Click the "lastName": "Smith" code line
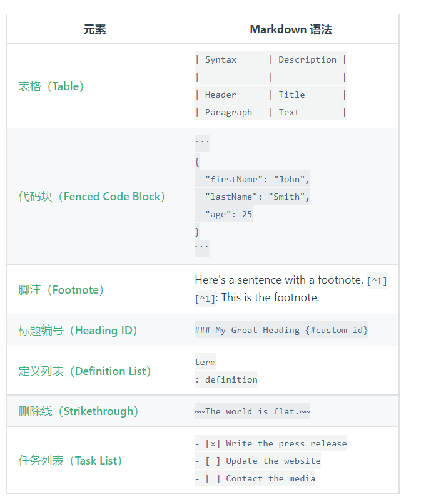Image resolution: width=441 pixels, height=504 pixels. (257, 197)
